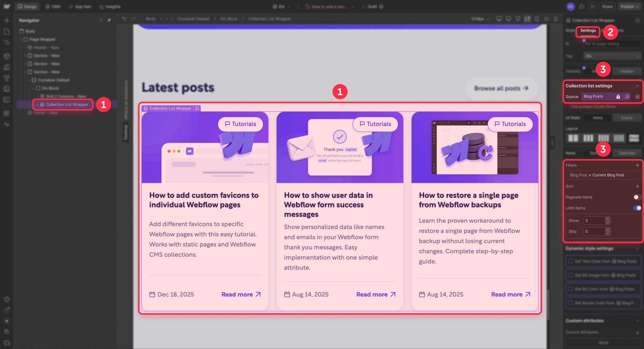
Task: Expand Collection List Wrapper in the Navigator
Action: pyautogui.click(x=38, y=104)
